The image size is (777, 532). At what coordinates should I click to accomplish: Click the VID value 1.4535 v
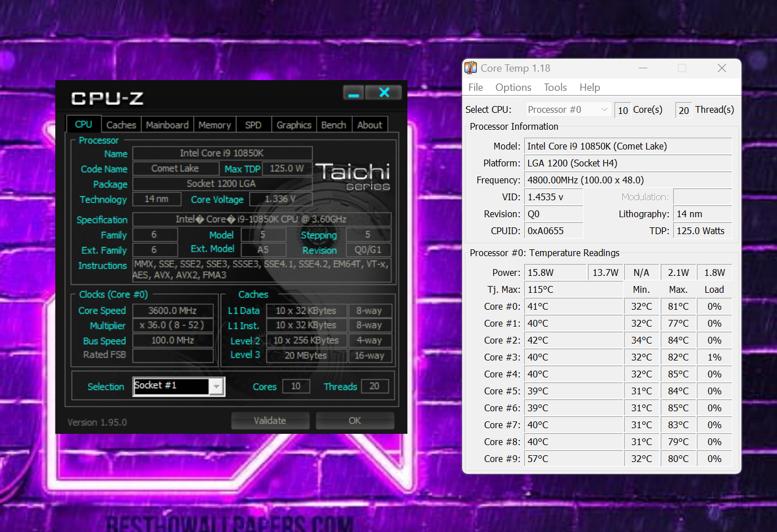tap(554, 197)
